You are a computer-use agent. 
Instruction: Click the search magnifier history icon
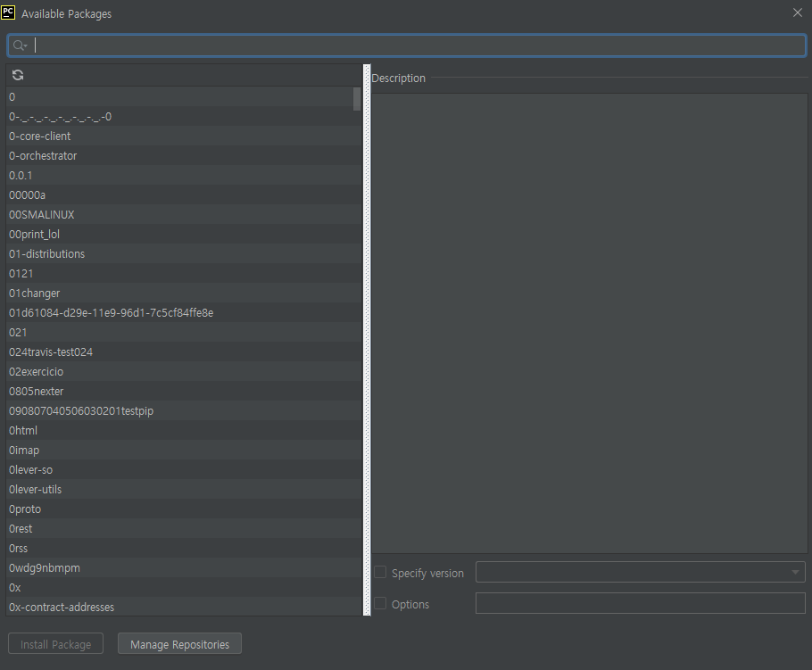20,45
